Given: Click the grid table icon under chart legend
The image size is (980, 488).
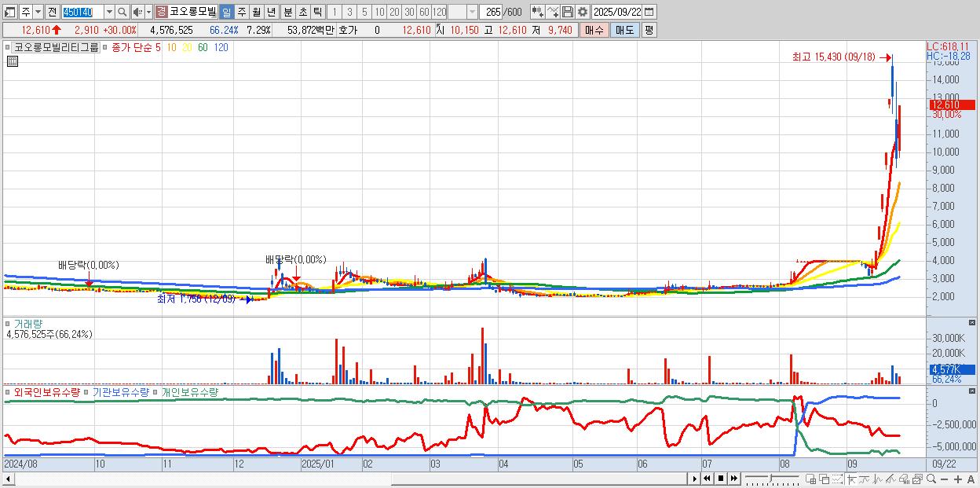Looking at the screenshot, I should tap(12, 61).
